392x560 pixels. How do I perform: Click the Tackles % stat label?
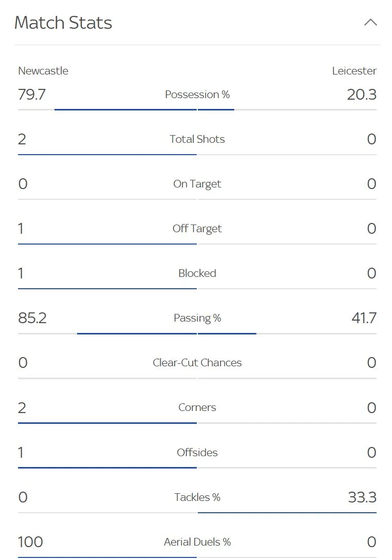[197, 497]
